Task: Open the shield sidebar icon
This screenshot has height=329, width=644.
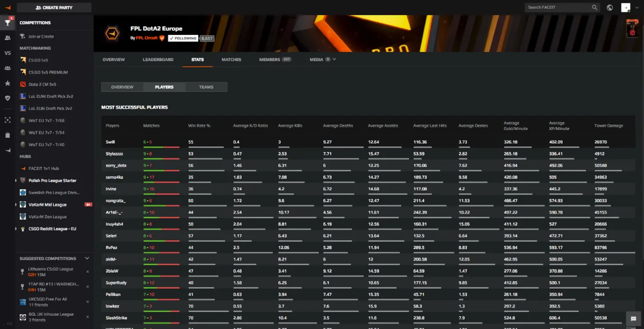Action: (8, 98)
